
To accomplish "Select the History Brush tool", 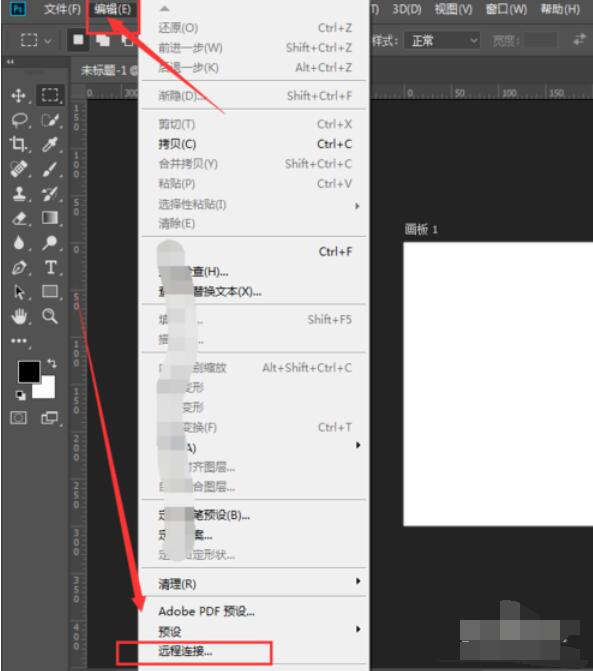I will pyautogui.click(x=50, y=193).
